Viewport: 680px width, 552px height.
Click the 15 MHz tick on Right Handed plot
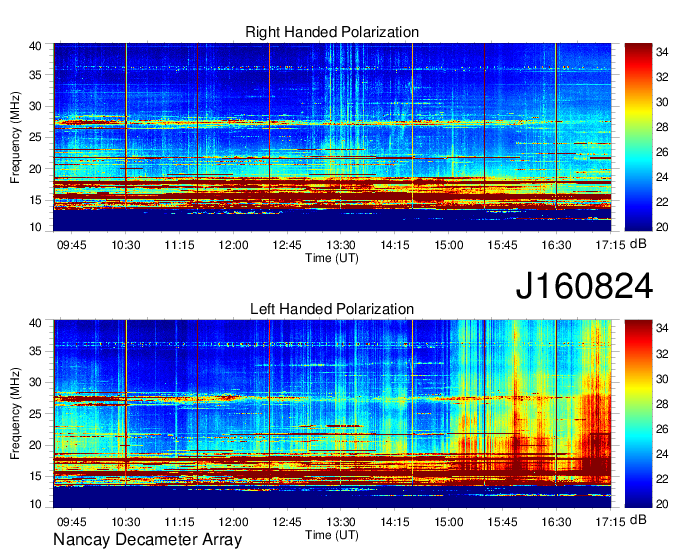point(35,200)
